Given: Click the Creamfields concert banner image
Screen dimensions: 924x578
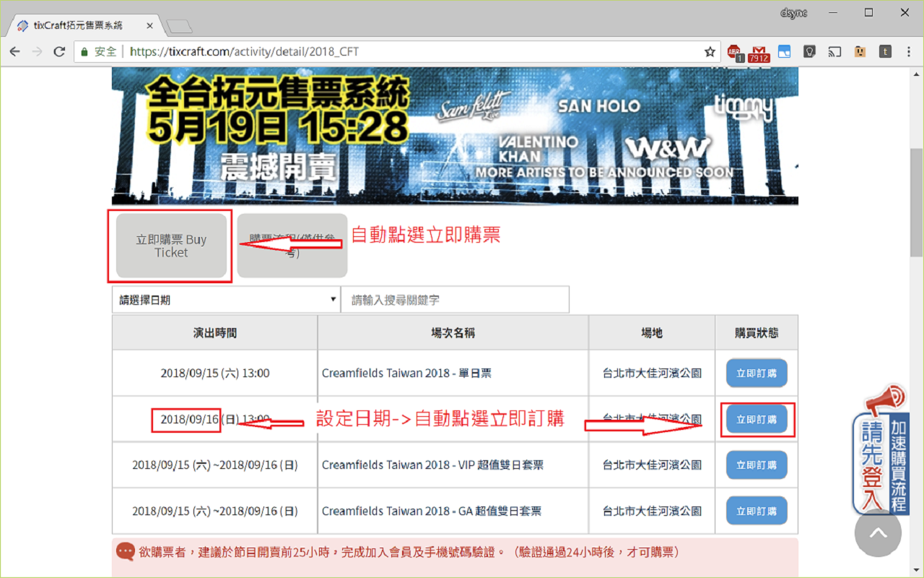Looking at the screenshot, I should click(x=455, y=136).
